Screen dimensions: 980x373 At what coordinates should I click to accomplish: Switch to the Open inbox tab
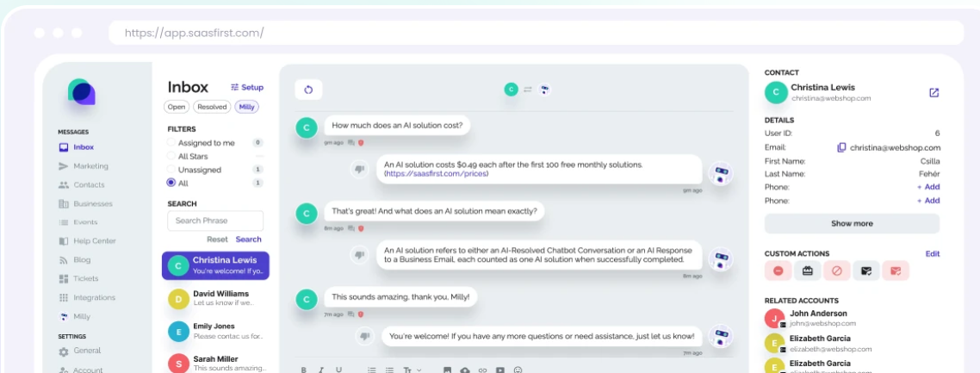click(177, 107)
